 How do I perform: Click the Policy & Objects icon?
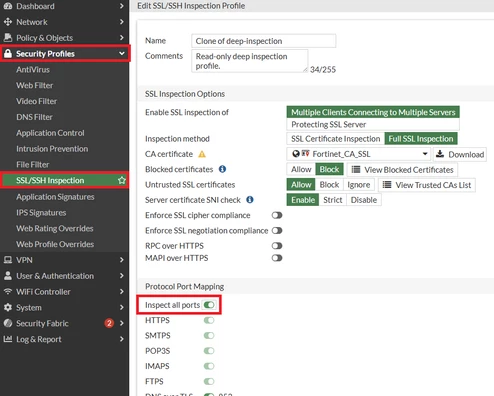point(8,38)
